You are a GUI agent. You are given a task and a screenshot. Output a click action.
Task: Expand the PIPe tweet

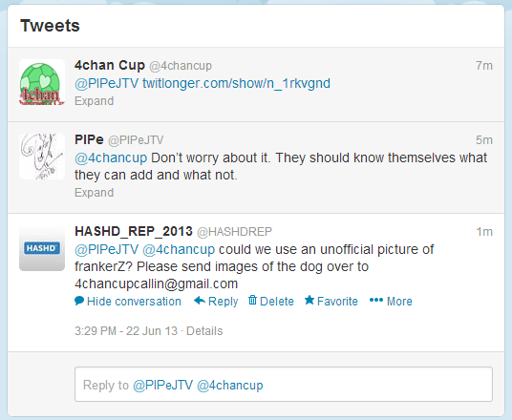tap(94, 193)
